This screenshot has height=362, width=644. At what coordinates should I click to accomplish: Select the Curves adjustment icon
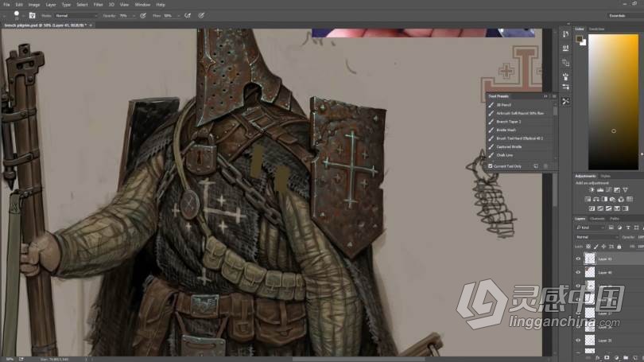(x=608, y=190)
